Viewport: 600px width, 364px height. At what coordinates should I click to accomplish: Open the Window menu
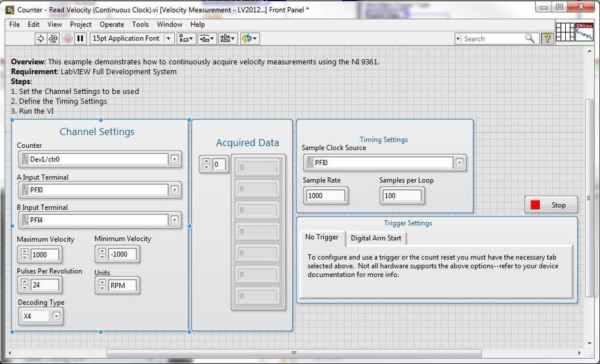169,25
